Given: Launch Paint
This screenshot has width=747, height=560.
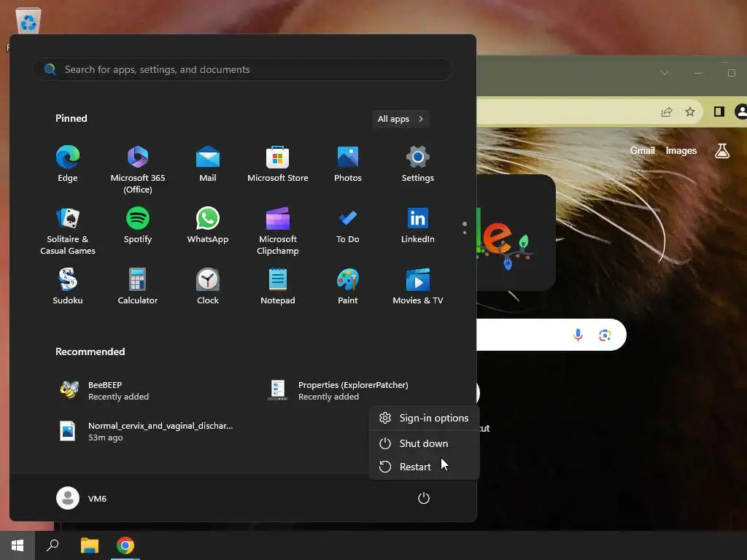Looking at the screenshot, I should pyautogui.click(x=348, y=286).
